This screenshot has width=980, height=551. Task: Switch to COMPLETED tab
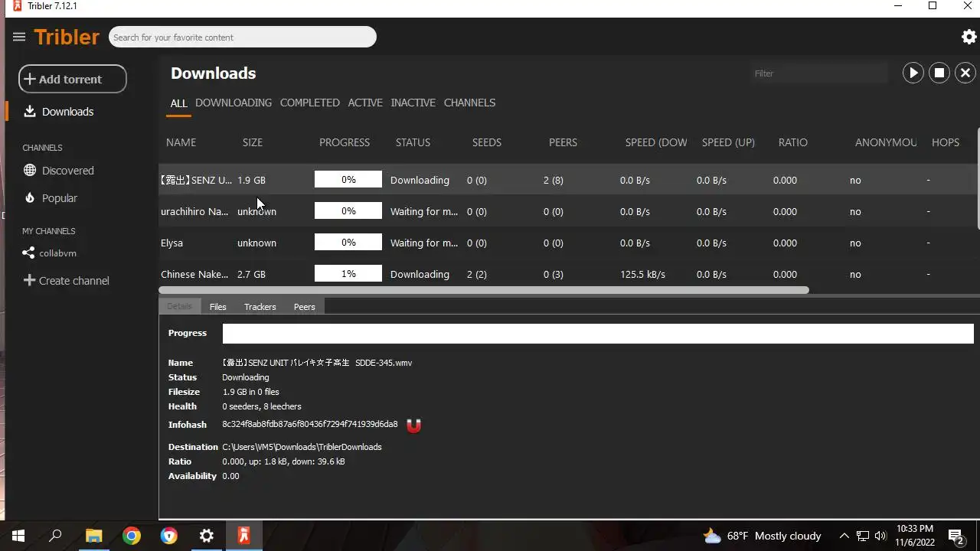(x=310, y=103)
